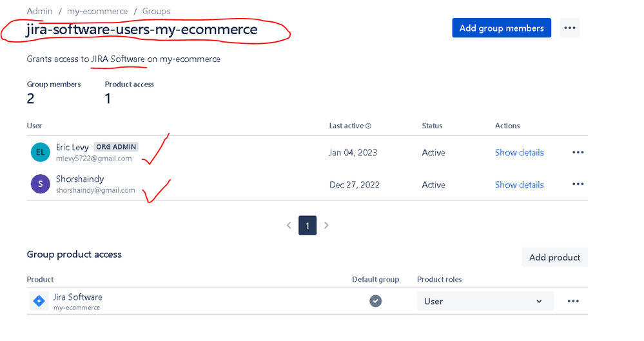Show details for Eric Levy

tap(519, 152)
